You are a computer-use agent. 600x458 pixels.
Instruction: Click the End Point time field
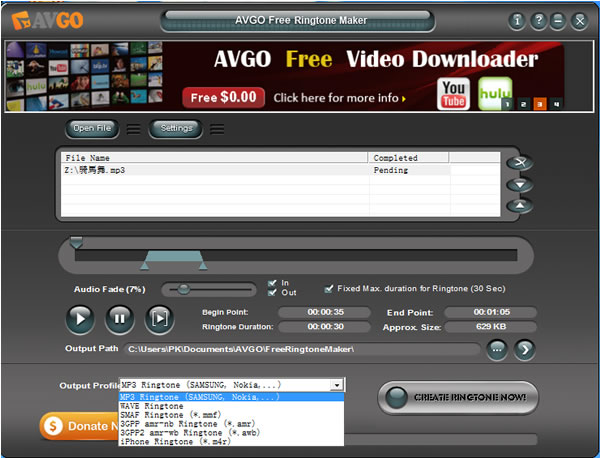[x=491, y=312]
